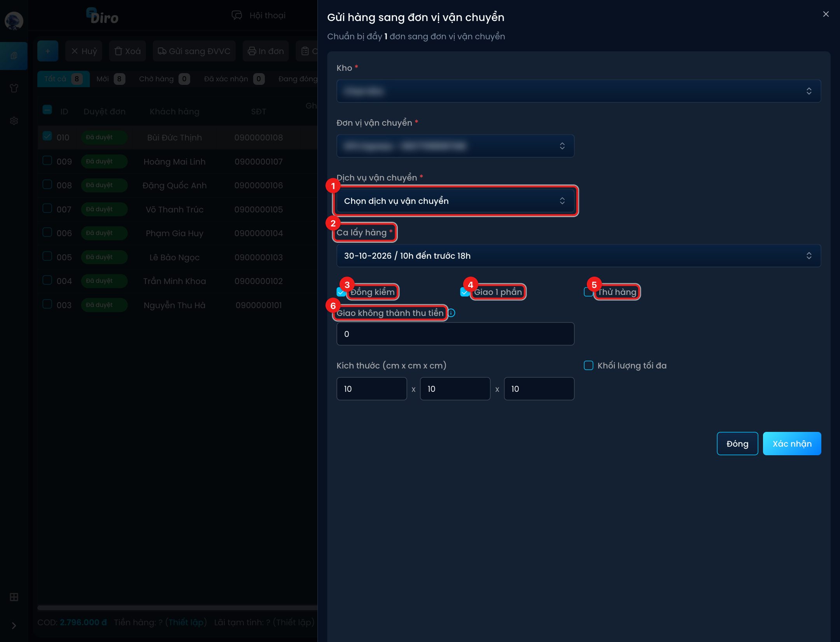This screenshot has width=840, height=642.
Task: Click the Xác nhận button
Action: (x=792, y=444)
